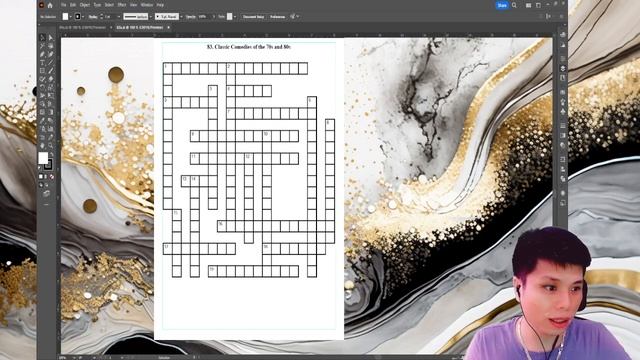640x360 pixels.
Task: Activate the black Stroke box in toolbar
Action: click(x=48, y=164)
